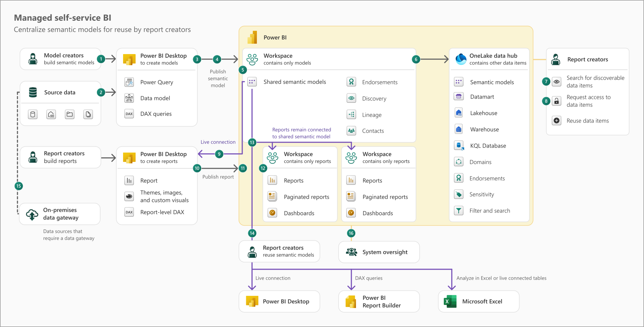Viewport: 644px width, 327px height.
Task: Click the Contacts icon
Action: (351, 131)
